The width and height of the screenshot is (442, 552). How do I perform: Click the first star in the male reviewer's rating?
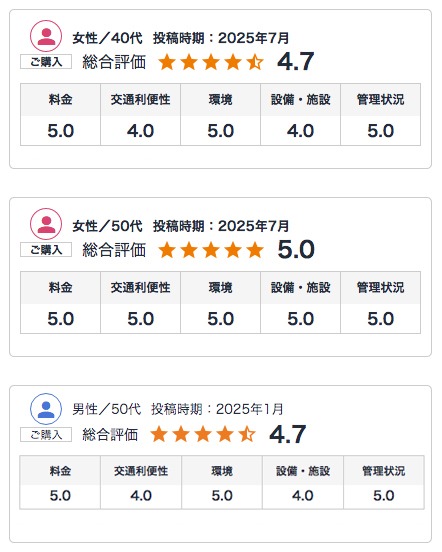click(x=159, y=434)
